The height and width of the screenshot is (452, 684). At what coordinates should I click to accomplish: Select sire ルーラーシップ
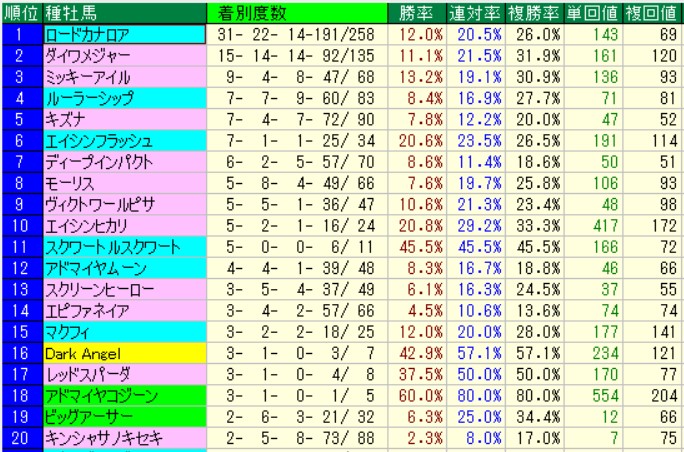tap(125, 98)
